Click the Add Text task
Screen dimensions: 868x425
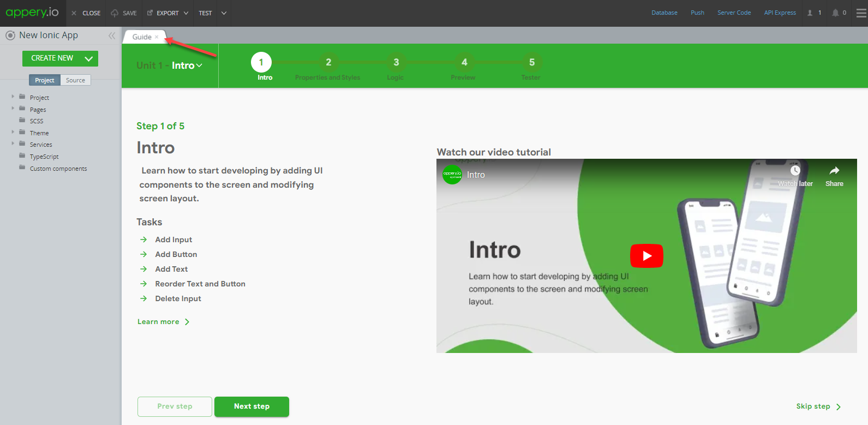click(x=171, y=269)
